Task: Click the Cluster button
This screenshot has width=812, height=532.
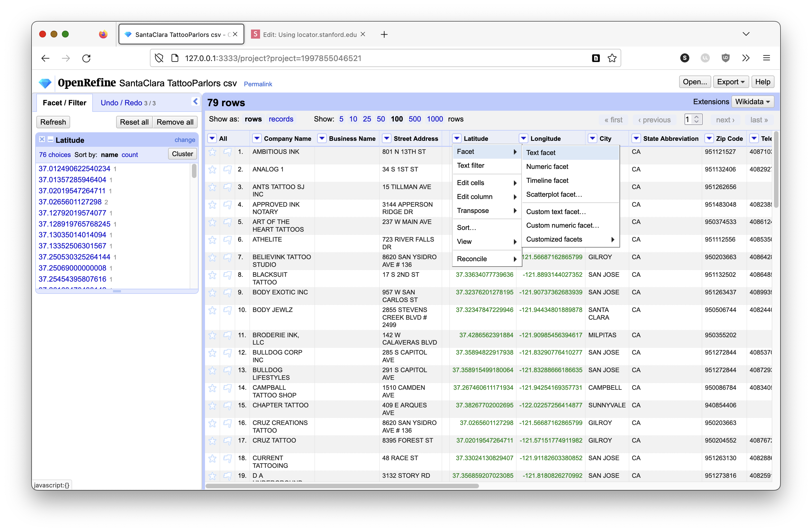Action: coord(182,154)
